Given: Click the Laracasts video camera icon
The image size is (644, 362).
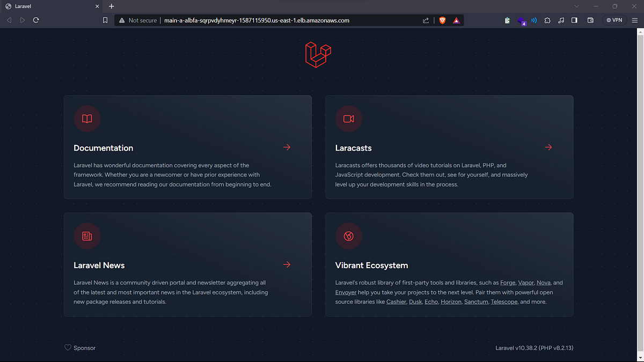Looking at the screenshot, I should coord(348,119).
